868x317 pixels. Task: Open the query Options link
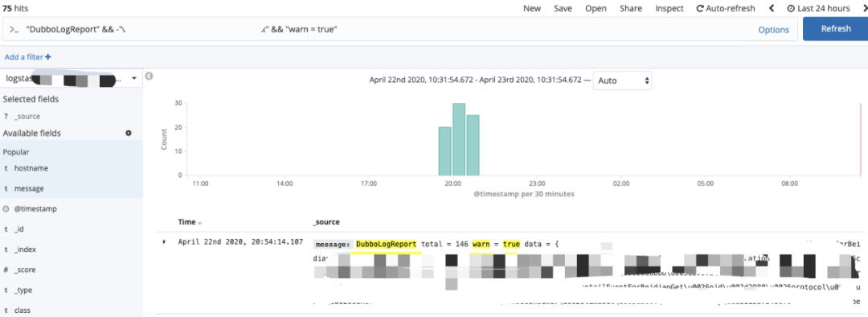click(x=773, y=30)
